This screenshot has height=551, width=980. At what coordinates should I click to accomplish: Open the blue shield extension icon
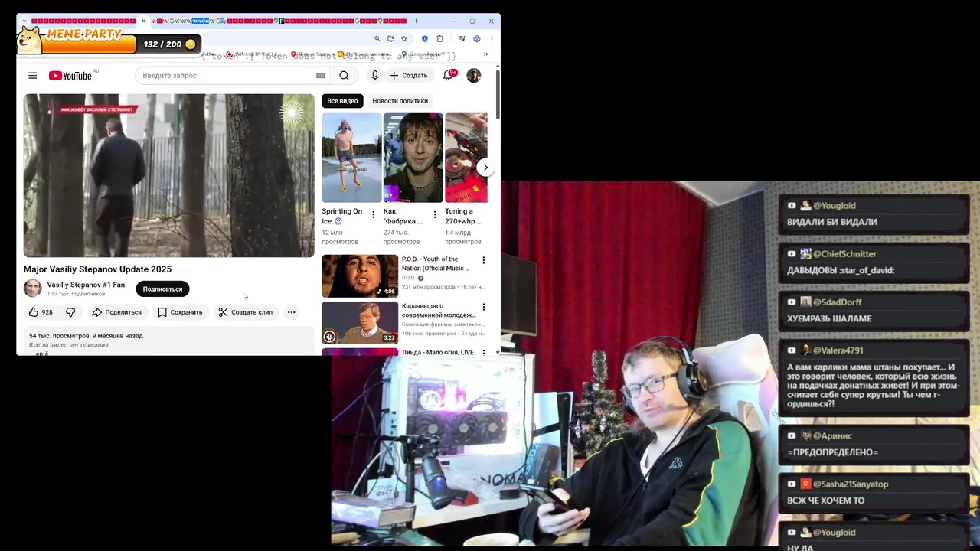click(425, 39)
